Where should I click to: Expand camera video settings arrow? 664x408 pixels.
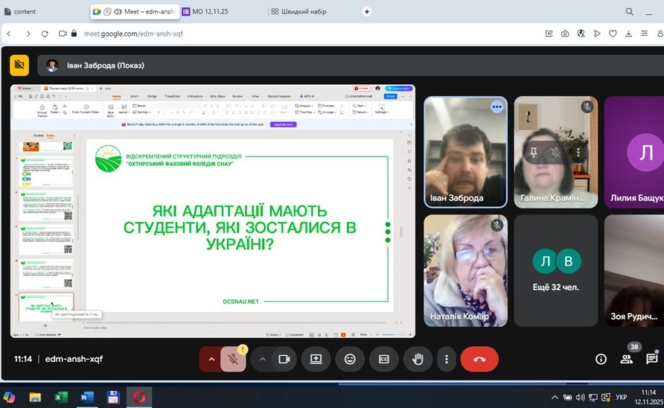coord(262,359)
